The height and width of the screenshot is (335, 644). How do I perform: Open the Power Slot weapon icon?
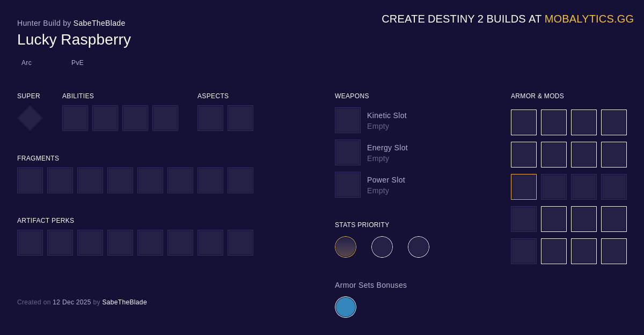(348, 185)
